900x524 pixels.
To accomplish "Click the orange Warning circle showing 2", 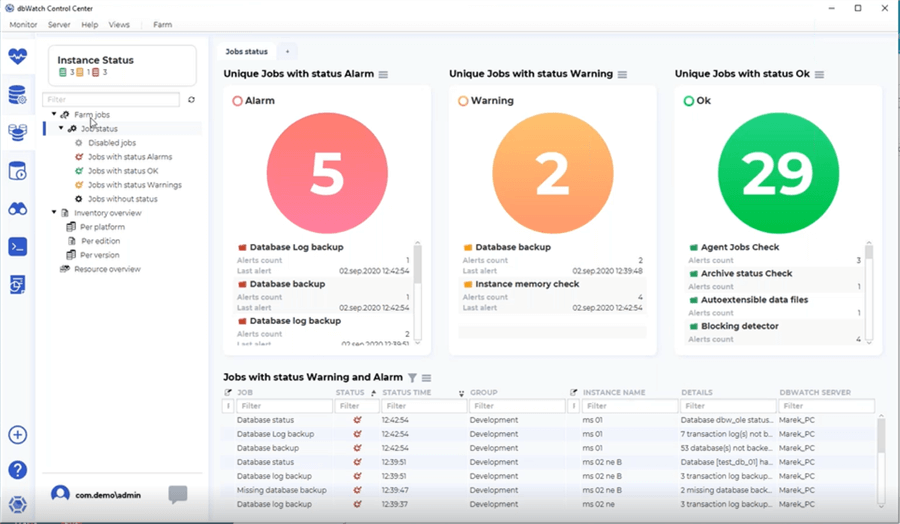I will pos(553,173).
